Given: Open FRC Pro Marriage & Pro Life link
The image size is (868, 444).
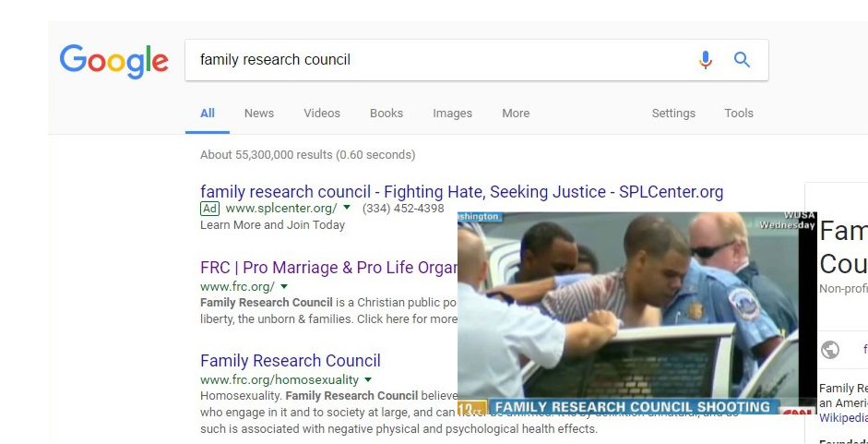Looking at the screenshot, I should [328, 268].
